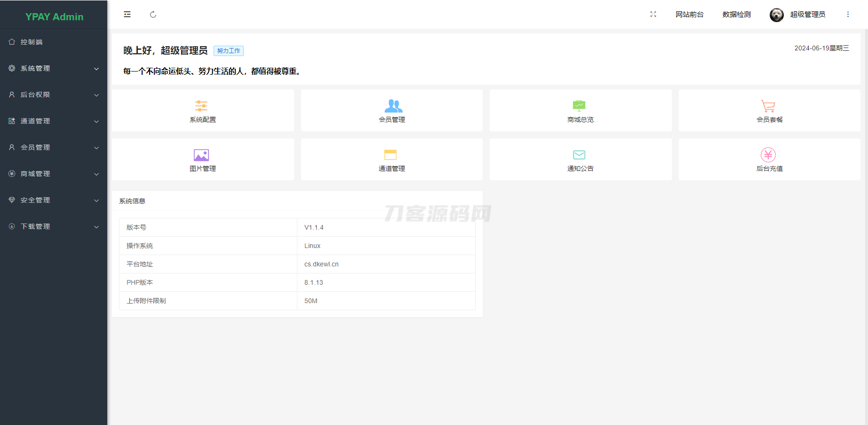Toggle the sidebar collapse control
The height and width of the screenshot is (425, 868).
point(127,14)
